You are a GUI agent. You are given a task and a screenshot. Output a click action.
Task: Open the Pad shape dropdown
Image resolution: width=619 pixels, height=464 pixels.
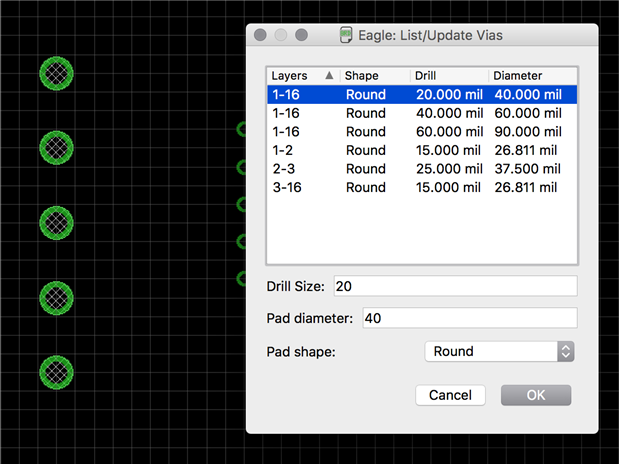(x=499, y=352)
